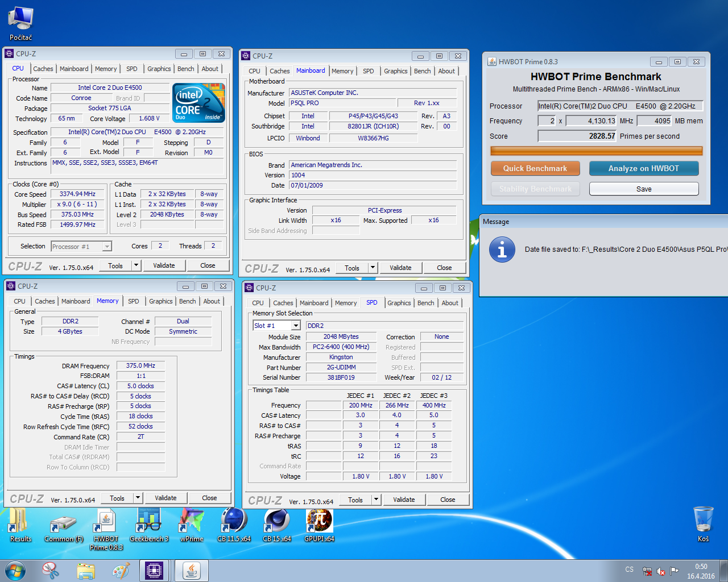Click the orange benchmark progress bar
Screen dimensions: 728x582
coord(597,151)
